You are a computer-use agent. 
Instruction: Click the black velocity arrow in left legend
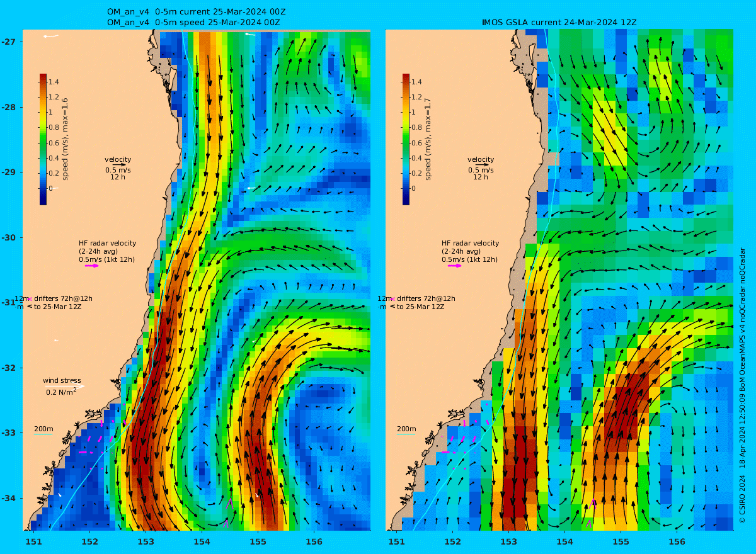click(x=118, y=165)
